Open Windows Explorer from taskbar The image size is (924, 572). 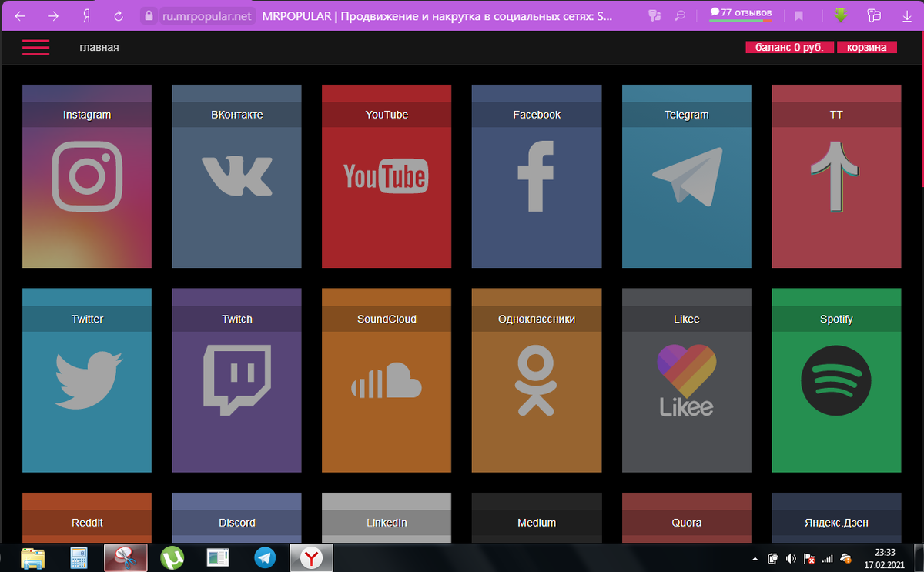point(32,557)
